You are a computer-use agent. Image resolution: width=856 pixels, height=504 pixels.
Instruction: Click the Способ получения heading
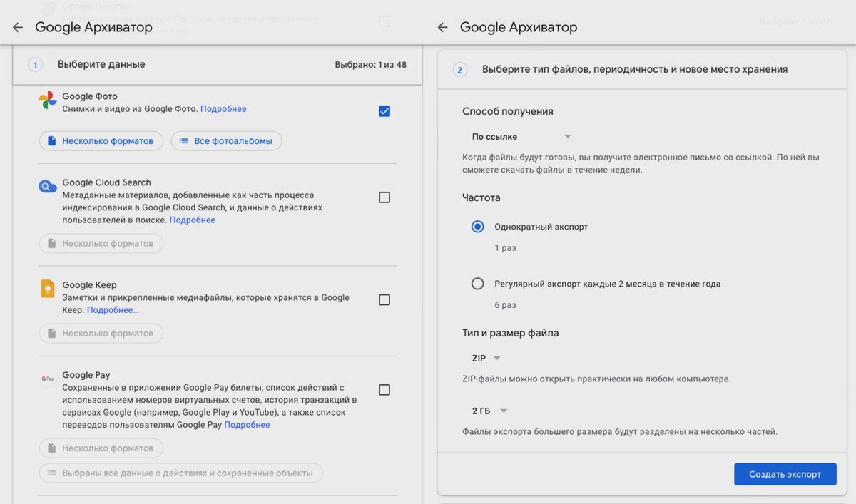tap(508, 111)
